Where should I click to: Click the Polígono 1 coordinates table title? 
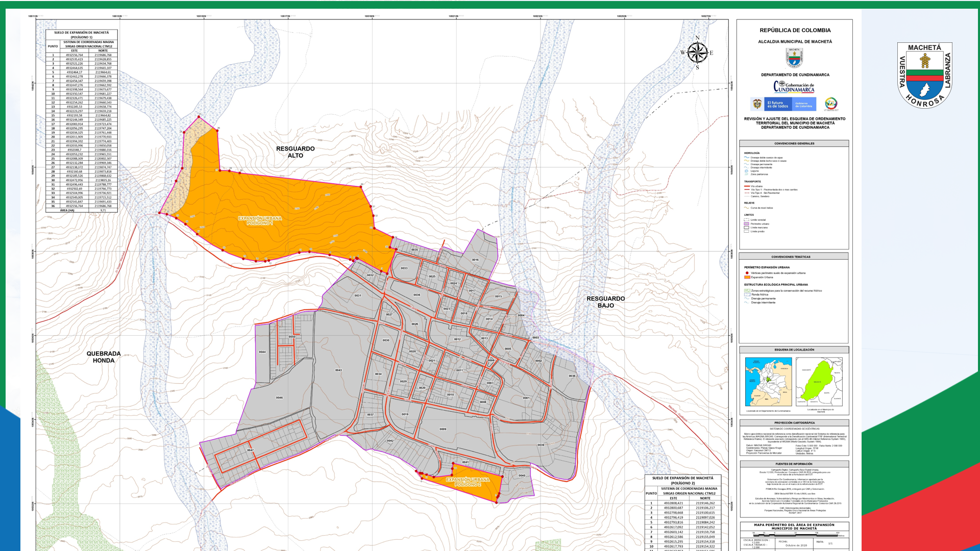click(x=82, y=35)
